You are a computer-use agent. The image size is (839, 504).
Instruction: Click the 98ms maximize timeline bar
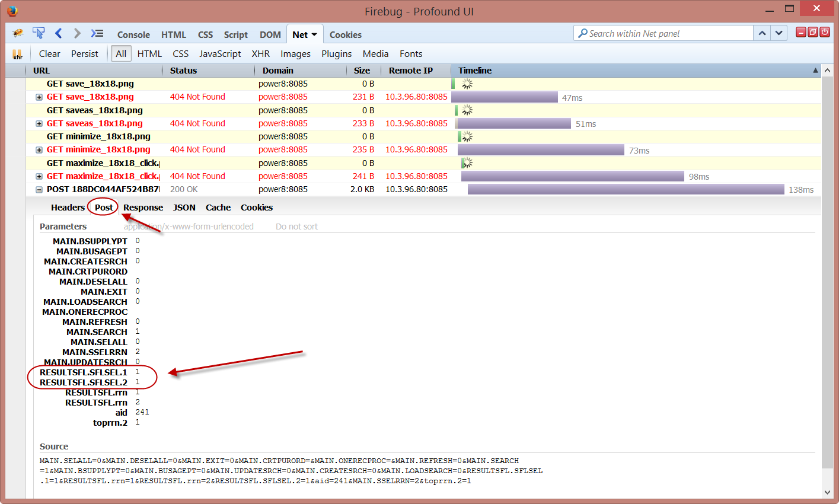pyautogui.click(x=573, y=177)
